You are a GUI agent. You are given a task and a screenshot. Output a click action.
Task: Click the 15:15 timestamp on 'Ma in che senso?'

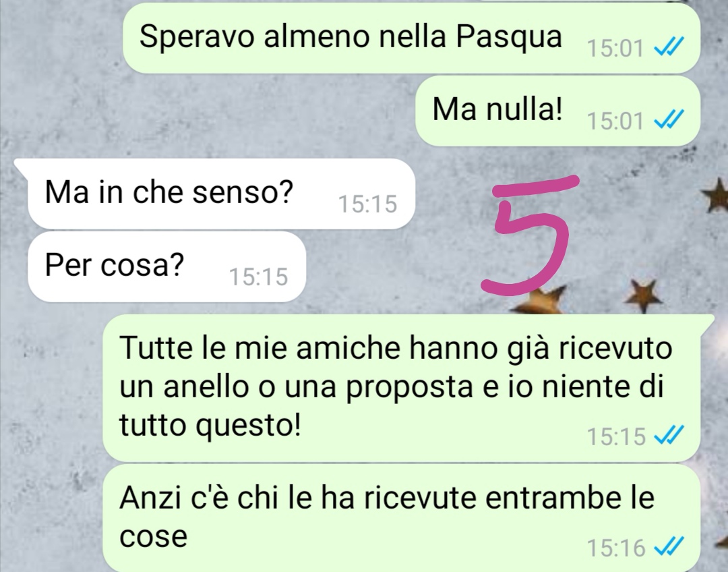click(x=367, y=204)
